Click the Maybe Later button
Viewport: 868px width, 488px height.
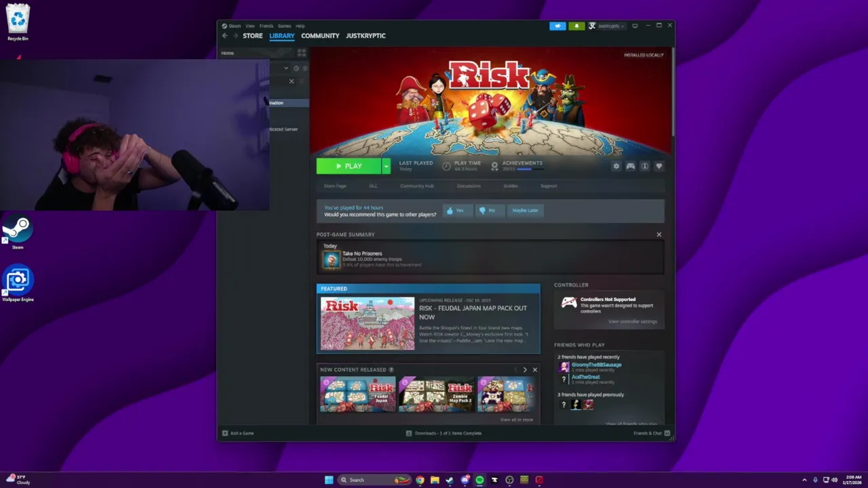point(525,210)
